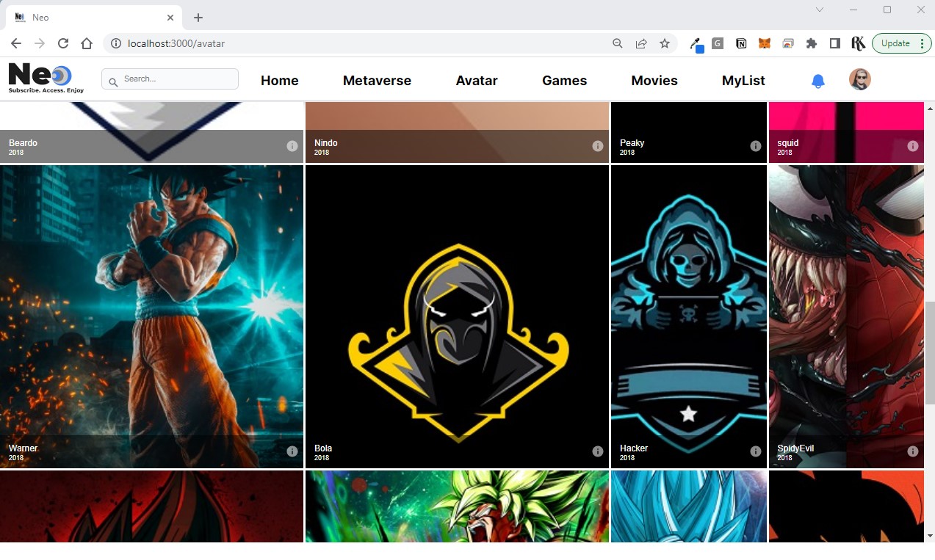Open the zoom control in address bar
This screenshot has width=935, height=560.
[618, 43]
